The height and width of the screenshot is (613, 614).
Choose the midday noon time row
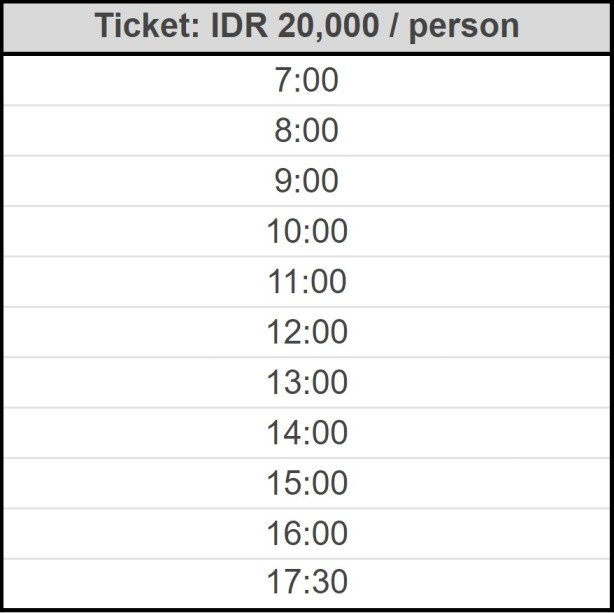click(307, 332)
